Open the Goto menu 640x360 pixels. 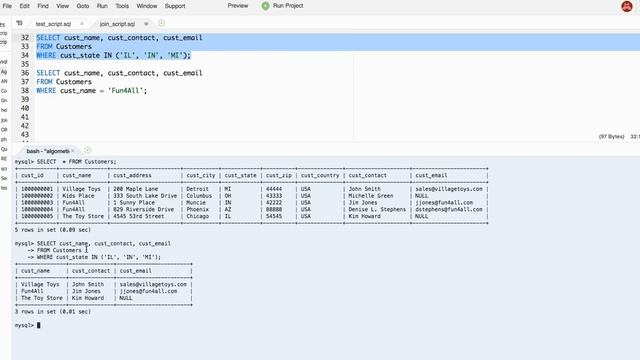click(82, 6)
